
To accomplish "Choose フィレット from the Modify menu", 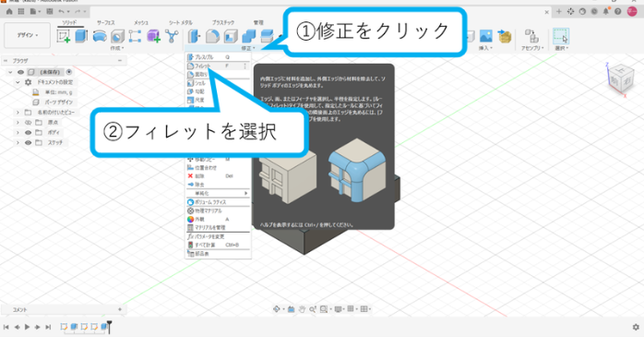I will click(x=218, y=66).
